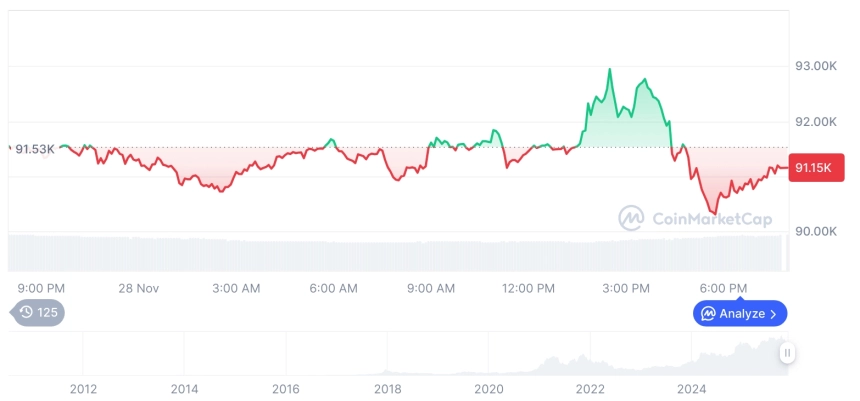The height and width of the screenshot is (401, 860).
Task: Click the 28 Nov date label
Action: point(139,288)
